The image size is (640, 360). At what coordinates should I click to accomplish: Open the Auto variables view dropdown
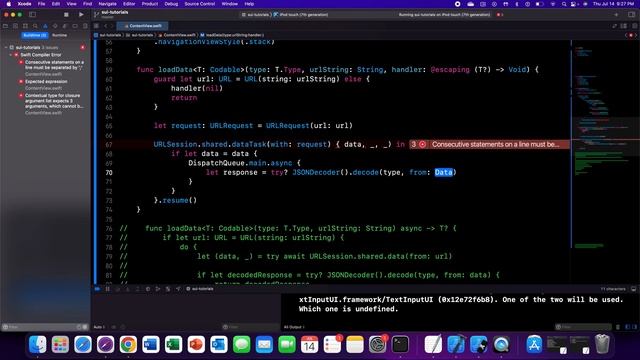[99, 327]
